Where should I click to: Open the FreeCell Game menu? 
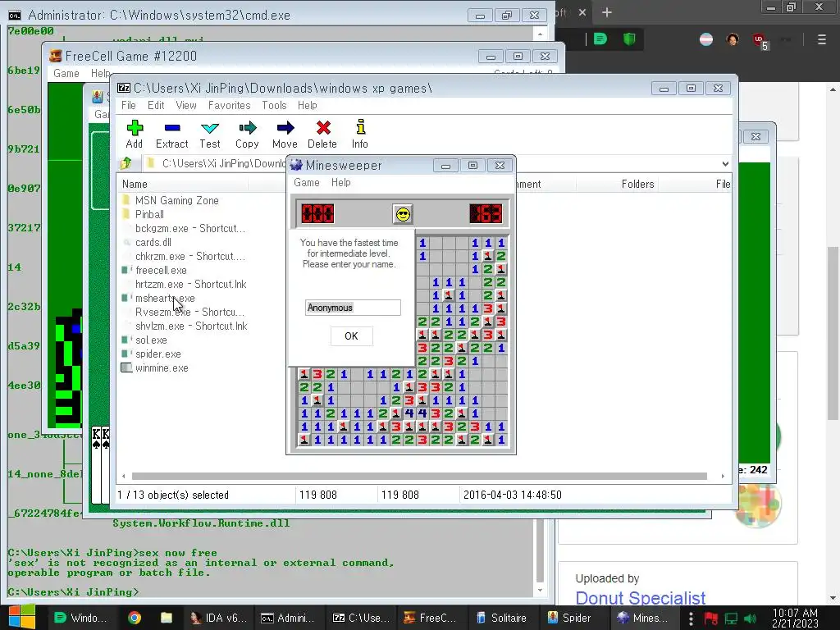66,73
